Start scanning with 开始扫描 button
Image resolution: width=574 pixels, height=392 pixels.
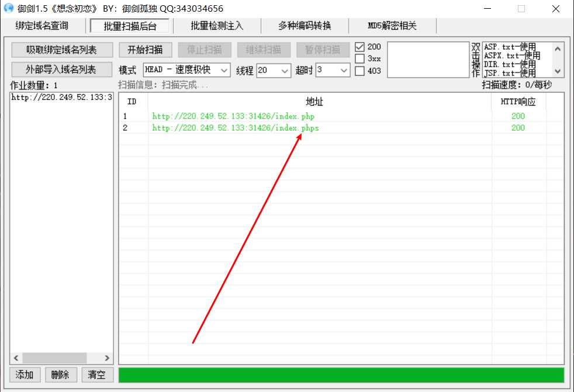coord(145,50)
